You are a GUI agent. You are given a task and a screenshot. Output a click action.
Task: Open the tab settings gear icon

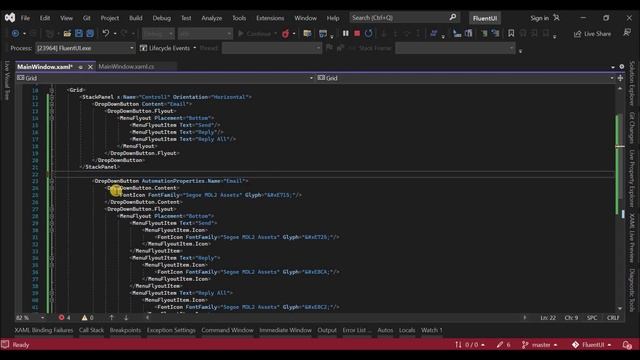pos(622,67)
